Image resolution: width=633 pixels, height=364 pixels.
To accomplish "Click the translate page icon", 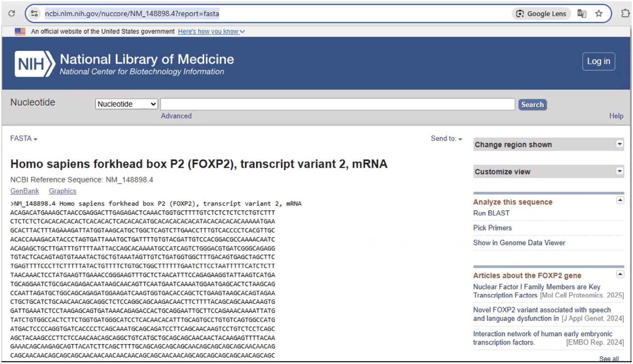I will pos(581,14).
